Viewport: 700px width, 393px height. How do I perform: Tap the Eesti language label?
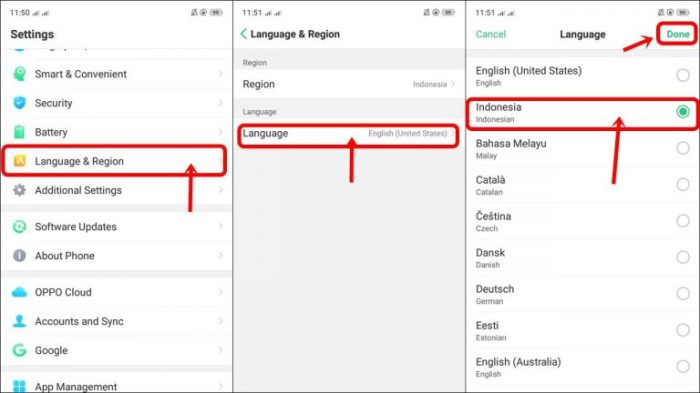coord(487,326)
